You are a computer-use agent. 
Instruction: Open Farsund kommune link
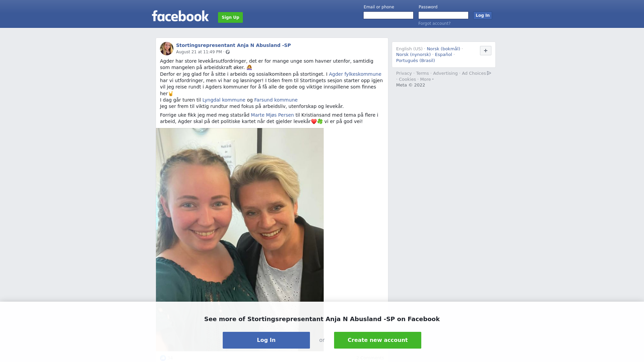click(x=276, y=100)
